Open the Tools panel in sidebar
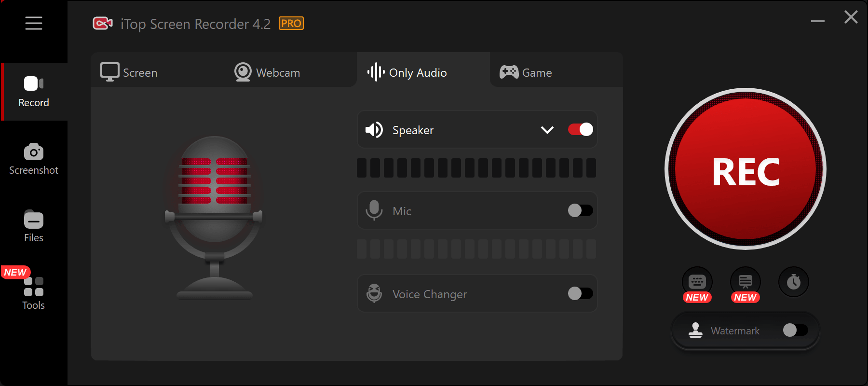This screenshot has width=868, height=386. [34, 293]
